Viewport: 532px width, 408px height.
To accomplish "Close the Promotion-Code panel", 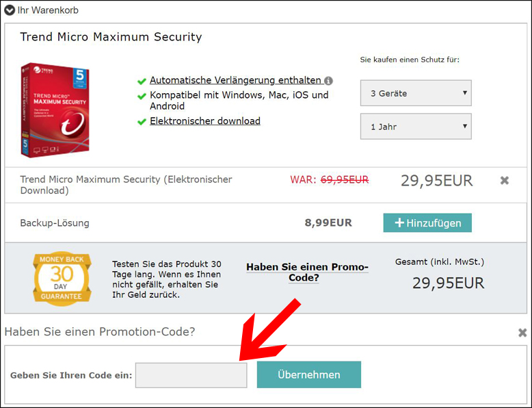I will [x=522, y=332].
